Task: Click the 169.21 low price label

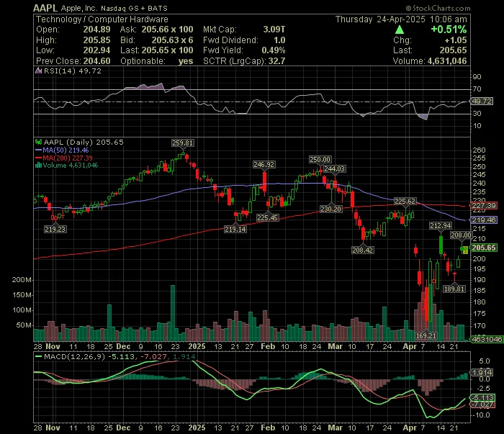Action: [x=426, y=336]
